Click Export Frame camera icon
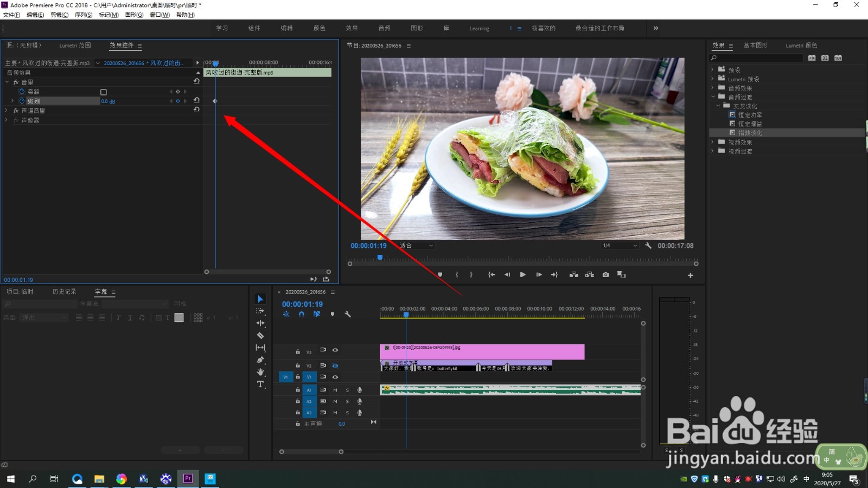This screenshot has width=868, height=488. pos(606,275)
